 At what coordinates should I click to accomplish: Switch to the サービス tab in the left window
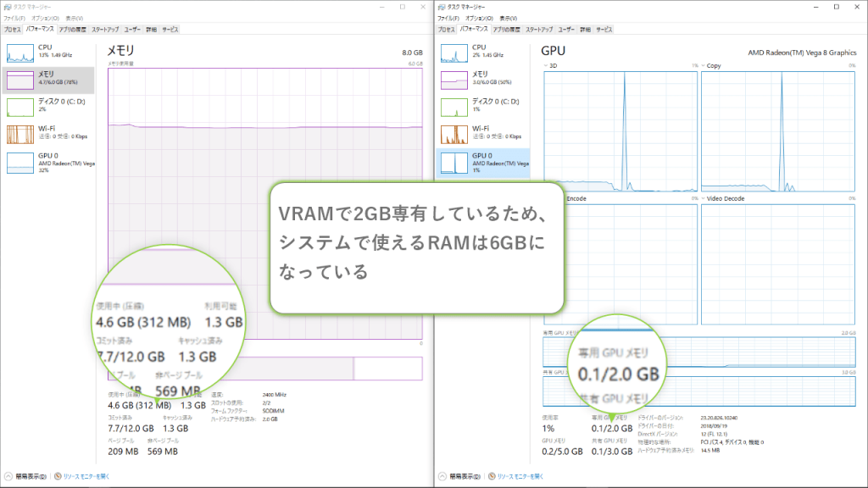170,29
